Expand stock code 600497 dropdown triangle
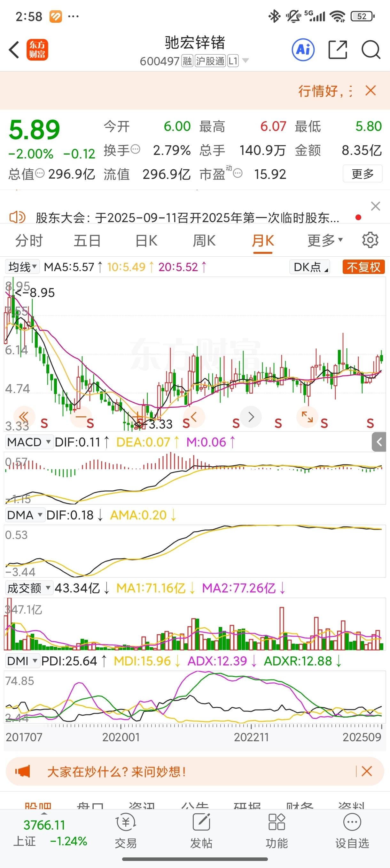390x868 pixels. coord(245,61)
